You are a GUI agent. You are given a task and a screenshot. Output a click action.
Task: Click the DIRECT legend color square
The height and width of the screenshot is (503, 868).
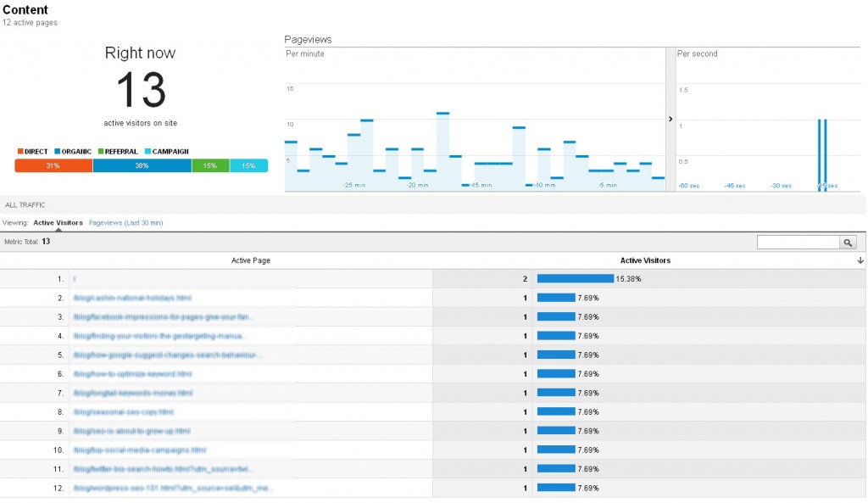(x=20, y=152)
